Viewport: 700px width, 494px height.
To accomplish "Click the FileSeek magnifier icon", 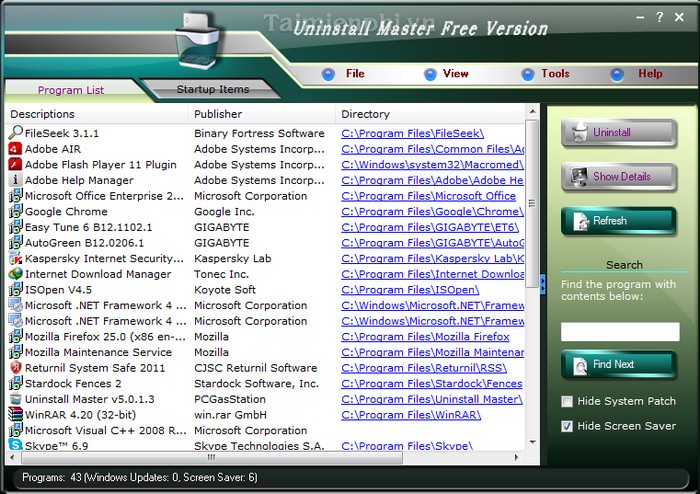I will 16,133.
